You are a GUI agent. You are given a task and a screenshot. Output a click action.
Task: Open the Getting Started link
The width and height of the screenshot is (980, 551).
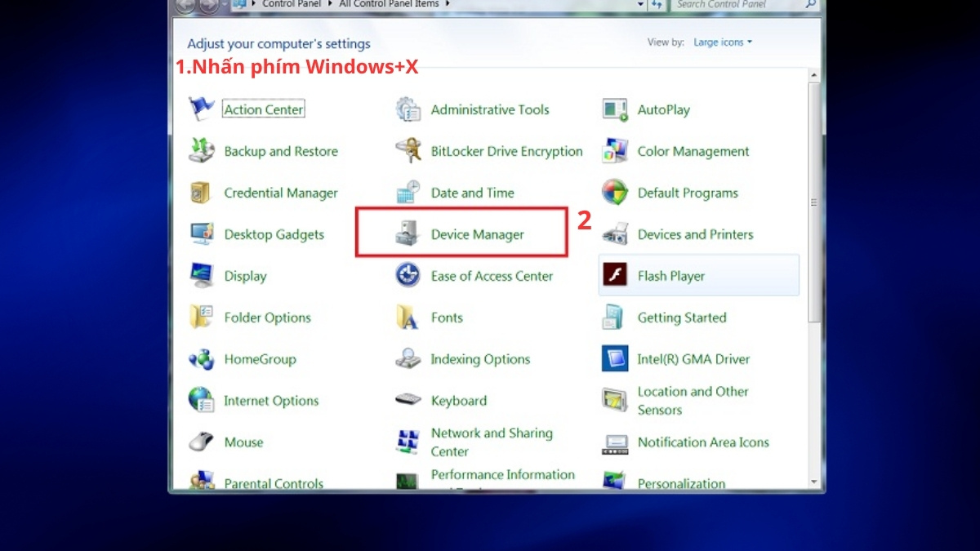(682, 318)
